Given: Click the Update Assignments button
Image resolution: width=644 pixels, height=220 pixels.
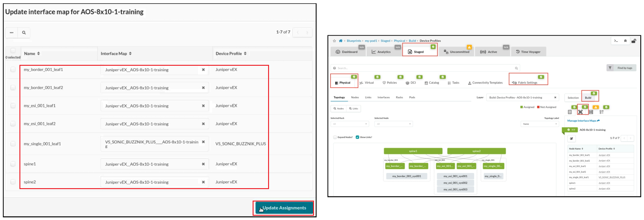Looking at the screenshot, I should pos(284,208).
